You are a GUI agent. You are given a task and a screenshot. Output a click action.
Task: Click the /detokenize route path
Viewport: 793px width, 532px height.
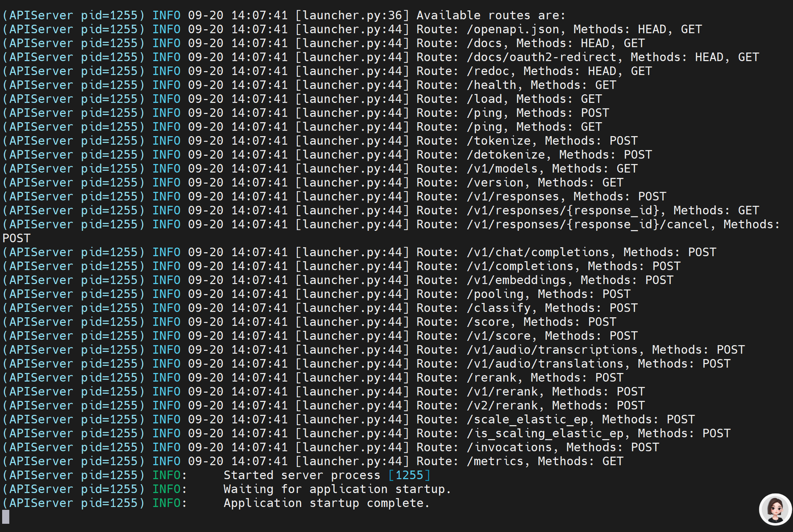(x=509, y=155)
